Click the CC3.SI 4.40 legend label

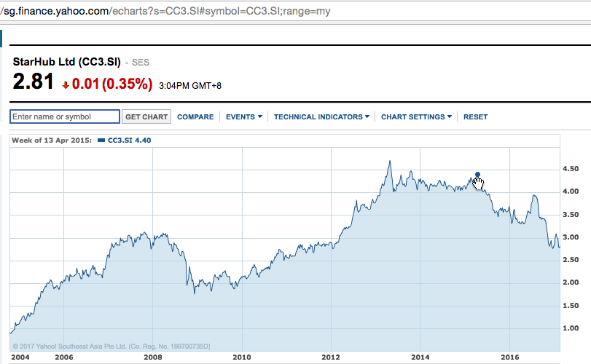click(x=129, y=141)
